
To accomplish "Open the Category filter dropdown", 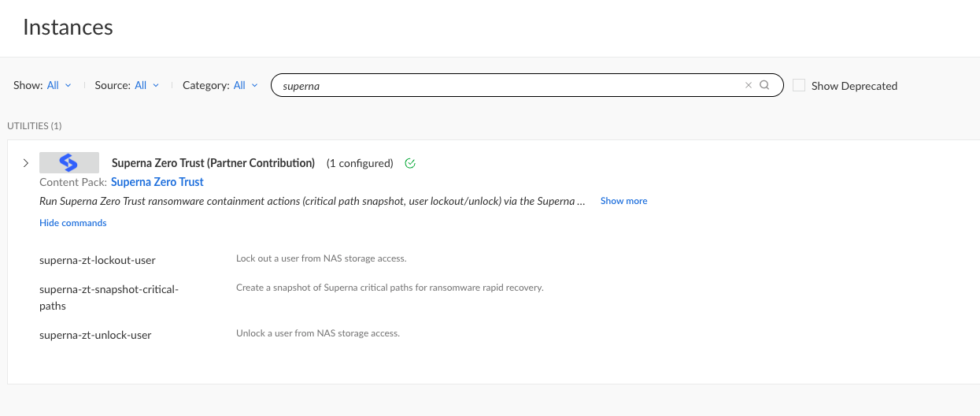I will pyautogui.click(x=245, y=85).
